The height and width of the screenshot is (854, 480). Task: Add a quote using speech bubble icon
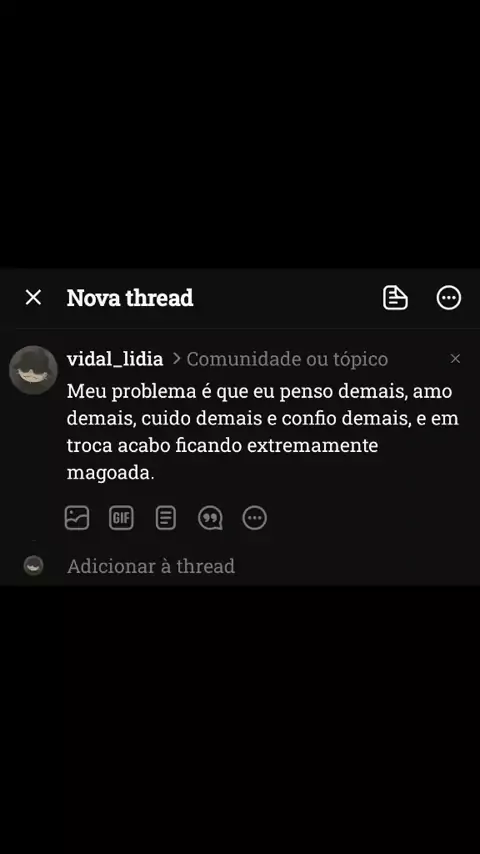click(210, 518)
